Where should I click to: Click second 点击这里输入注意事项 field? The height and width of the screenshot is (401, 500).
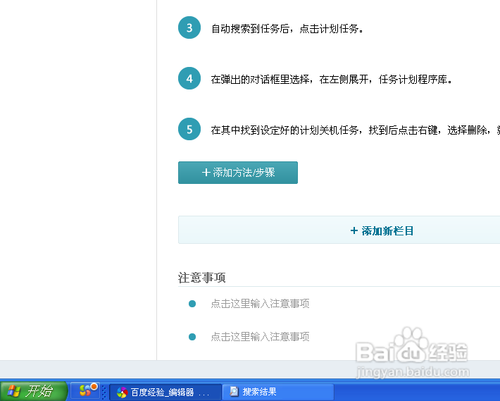[260, 337]
